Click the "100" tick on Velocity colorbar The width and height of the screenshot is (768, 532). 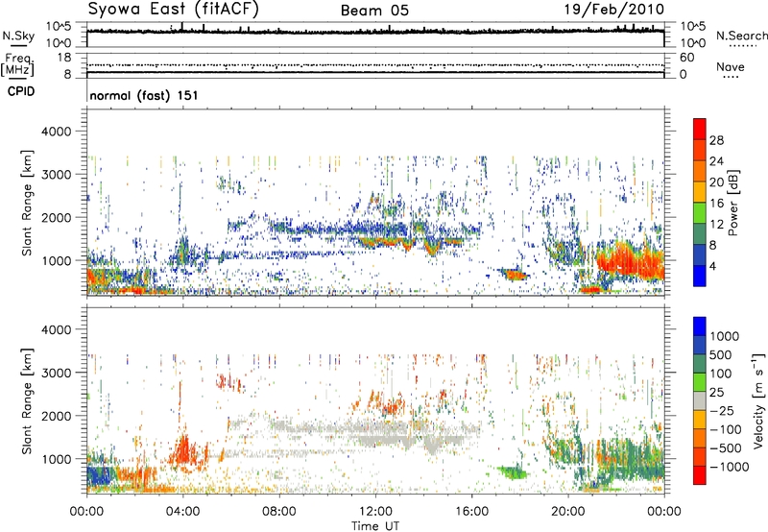pyautogui.click(x=719, y=374)
